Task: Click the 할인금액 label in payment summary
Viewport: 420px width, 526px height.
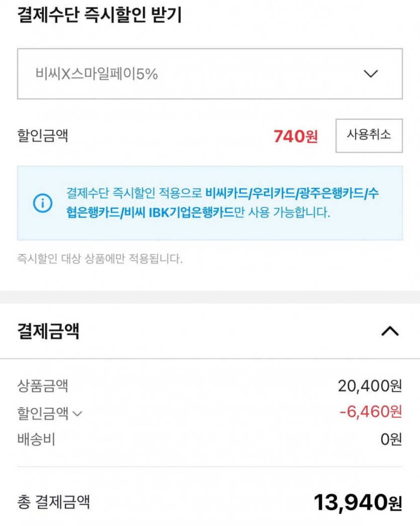Action: tap(43, 413)
